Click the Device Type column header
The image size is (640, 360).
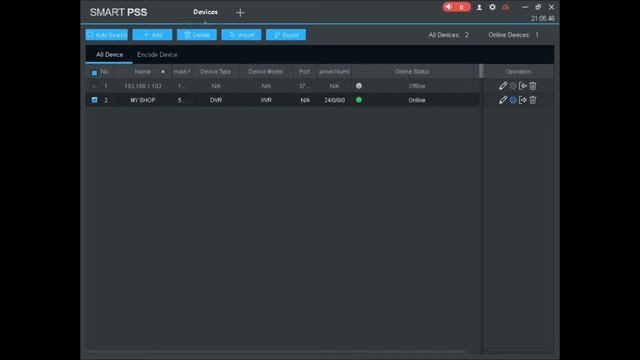click(x=216, y=71)
